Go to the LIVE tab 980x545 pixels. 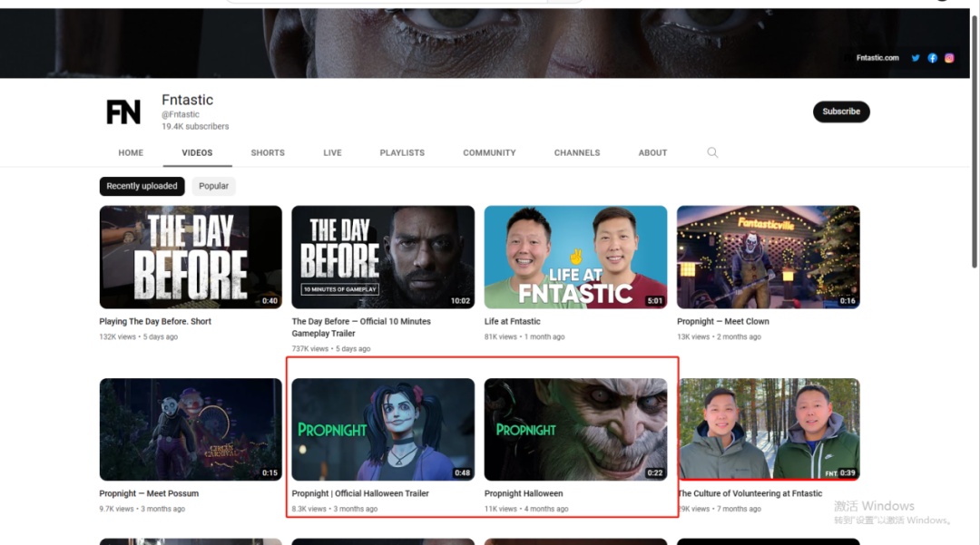332,153
